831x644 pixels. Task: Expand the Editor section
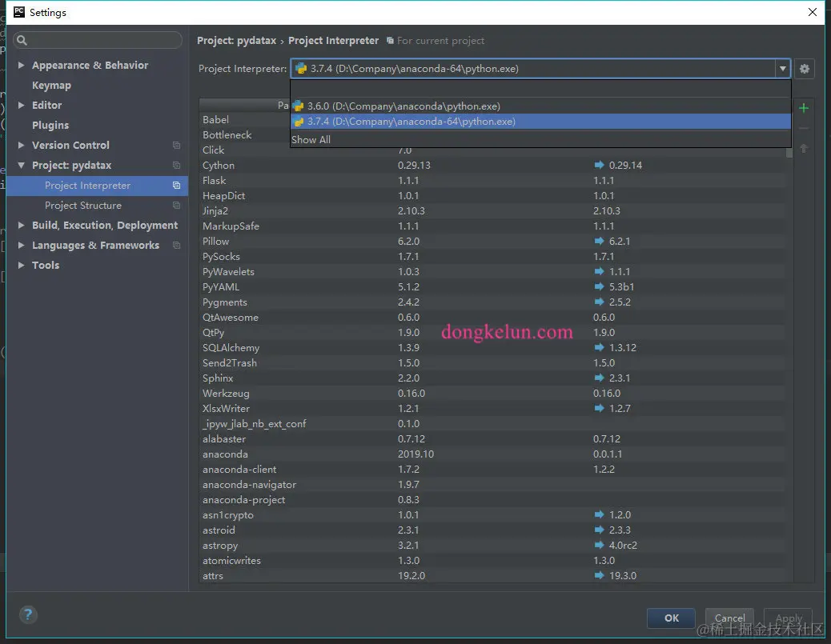pyautogui.click(x=21, y=105)
